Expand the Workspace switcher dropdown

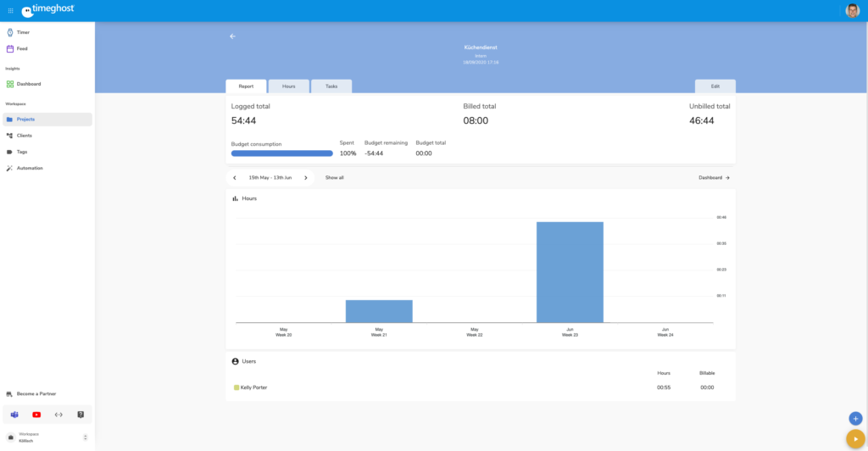tap(85, 437)
